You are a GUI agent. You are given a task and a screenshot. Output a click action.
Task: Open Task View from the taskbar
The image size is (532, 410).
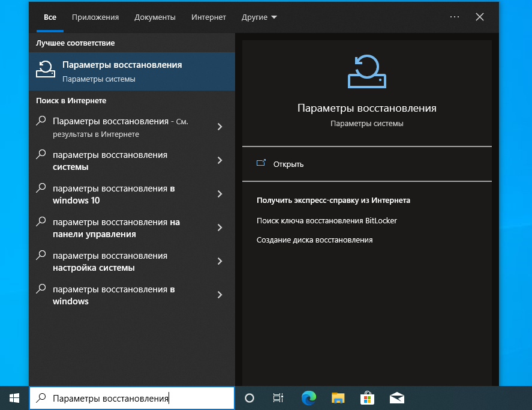point(278,398)
